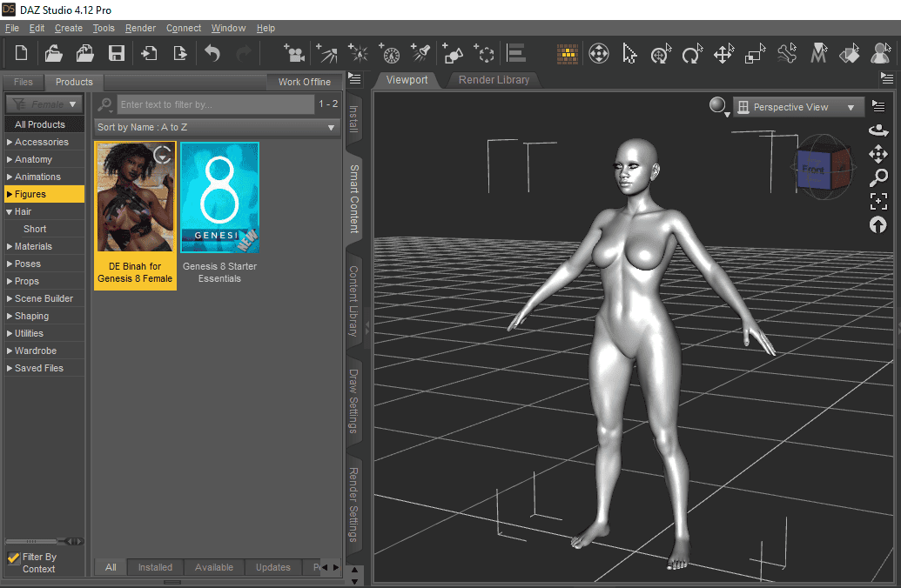Image resolution: width=901 pixels, height=588 pixels.
Task: Expand the Poses category
Action: pos(29,264)
